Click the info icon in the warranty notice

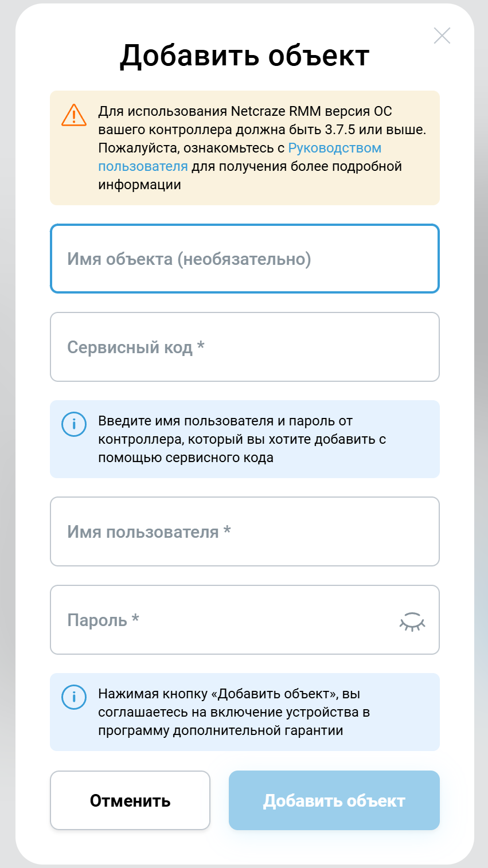pyautogui.click(x=73, y=698)
